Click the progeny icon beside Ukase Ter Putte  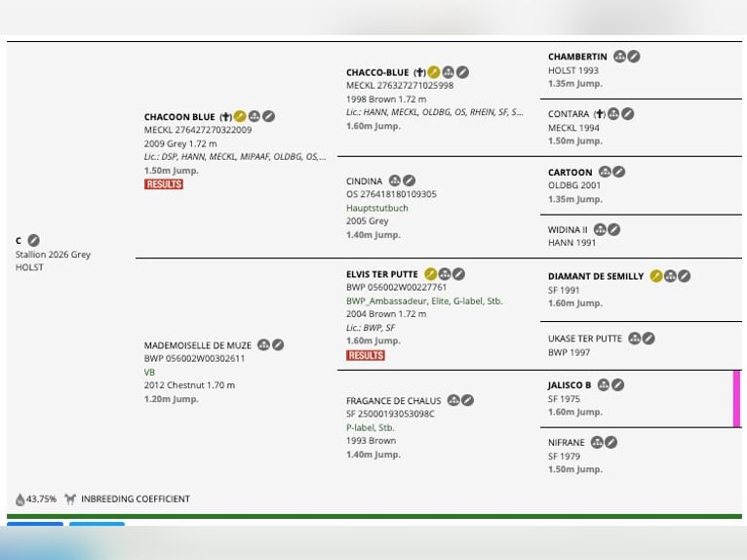tap(634, 339)
